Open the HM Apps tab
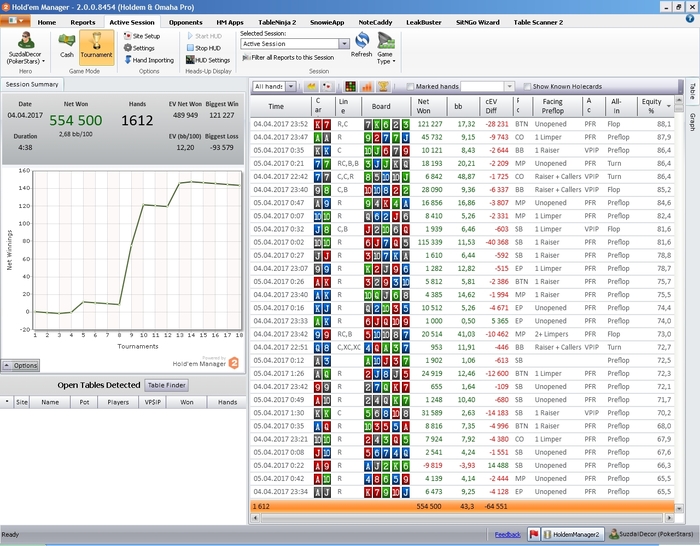700x546 pixels. (230, 22)
